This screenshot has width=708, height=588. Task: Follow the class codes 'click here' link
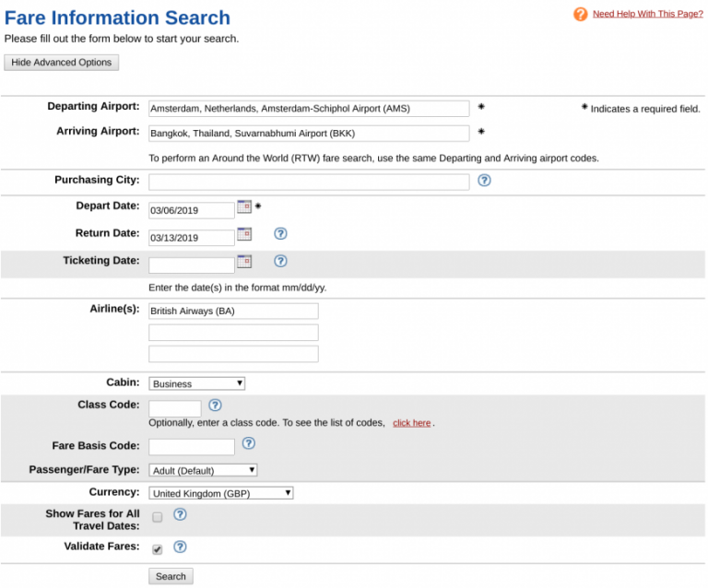[411, 423]
